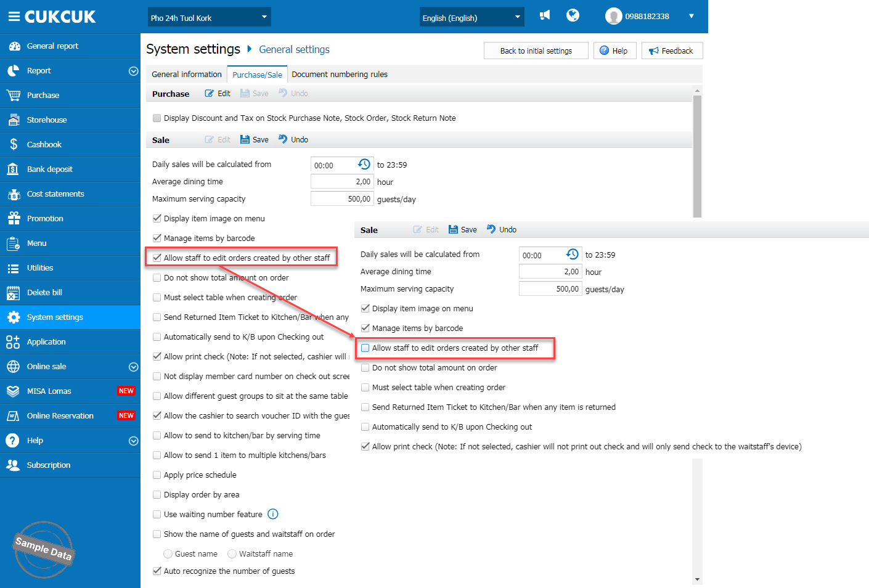Enable Apply price schedule checkbox
The width and height of the screenshot is (869, 588).
[x=157, y=475]
